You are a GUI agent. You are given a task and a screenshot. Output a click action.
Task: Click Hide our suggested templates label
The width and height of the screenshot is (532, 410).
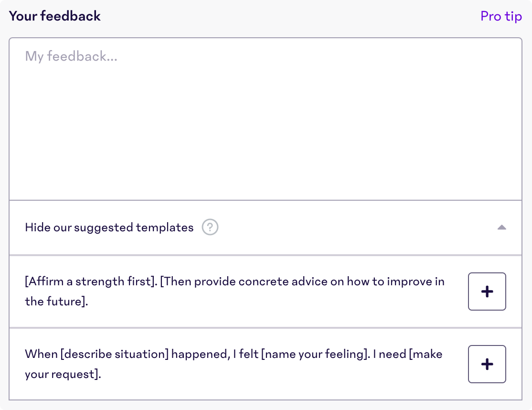click(109, 227)
